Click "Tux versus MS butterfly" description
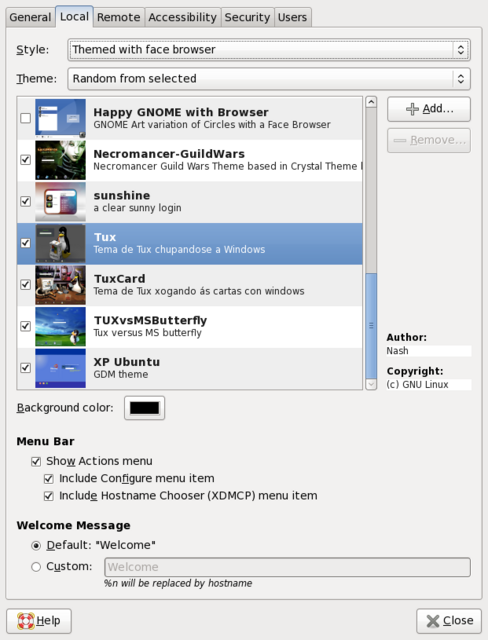 148,333
